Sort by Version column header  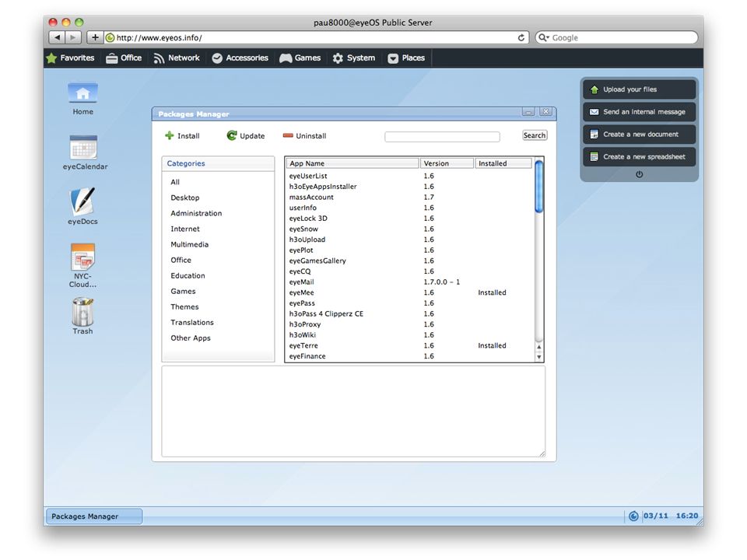point(447,163)
